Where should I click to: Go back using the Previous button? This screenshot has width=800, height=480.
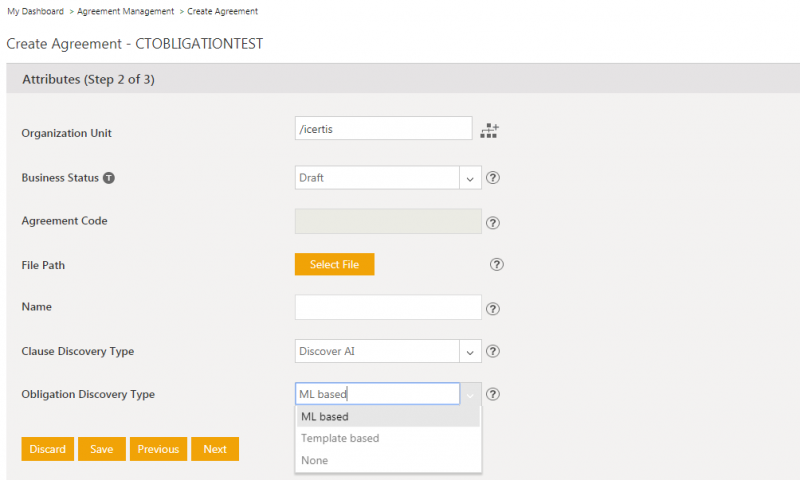point(158,449)
